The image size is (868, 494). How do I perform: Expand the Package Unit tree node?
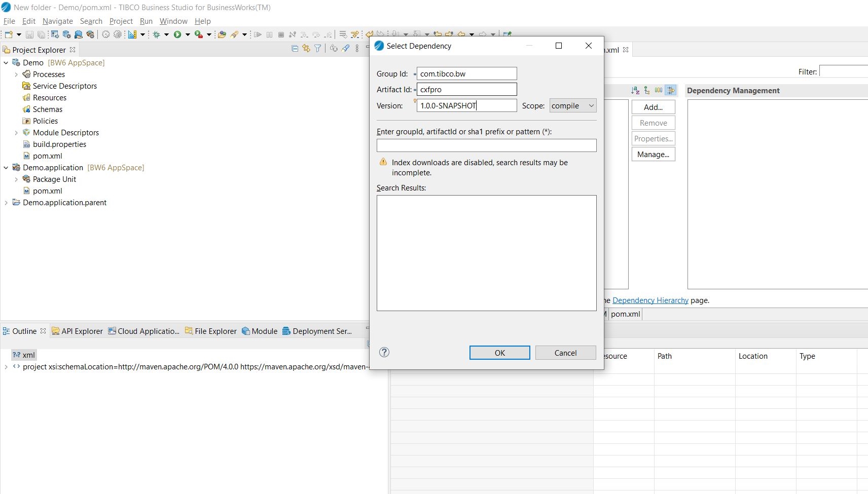click(16, 179)
